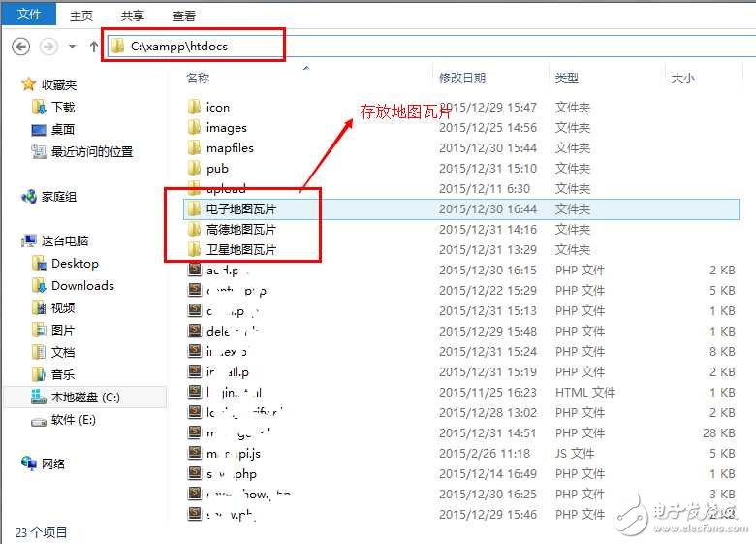Sort by 名称 column header
The height and width of the screenshot is (544, 756).
pyautogui.click(x=198, y=78)
